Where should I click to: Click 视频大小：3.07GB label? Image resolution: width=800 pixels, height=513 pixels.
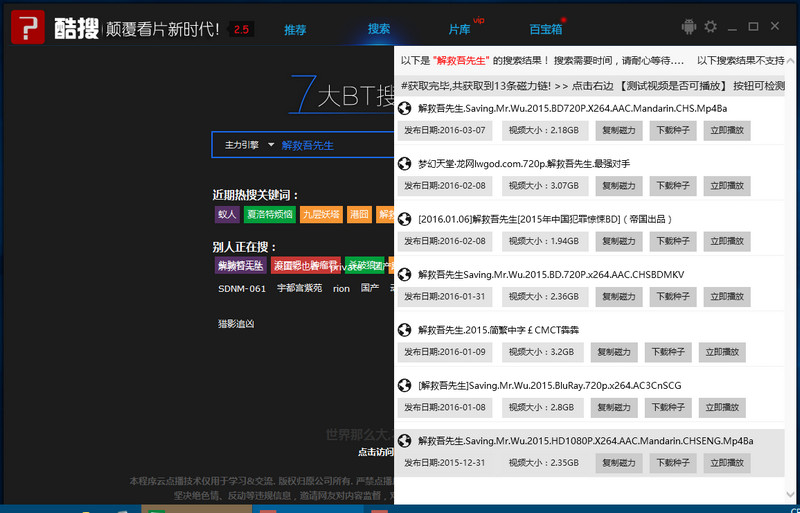point(544,186)
